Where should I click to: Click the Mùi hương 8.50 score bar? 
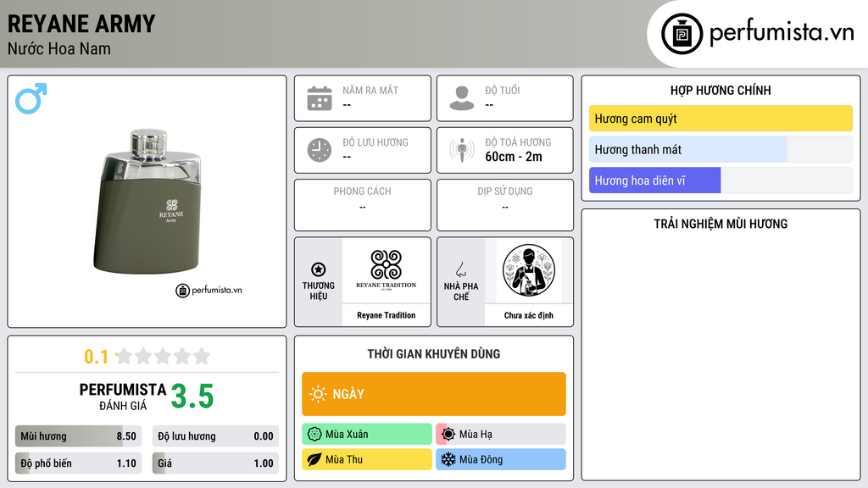(x=78, y=436)
